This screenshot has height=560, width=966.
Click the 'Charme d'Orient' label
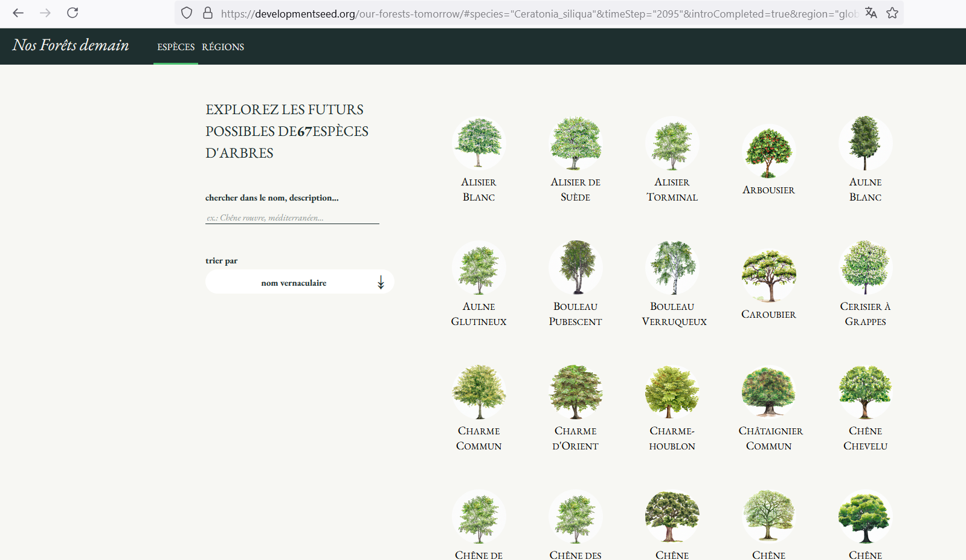pos(576,439)
